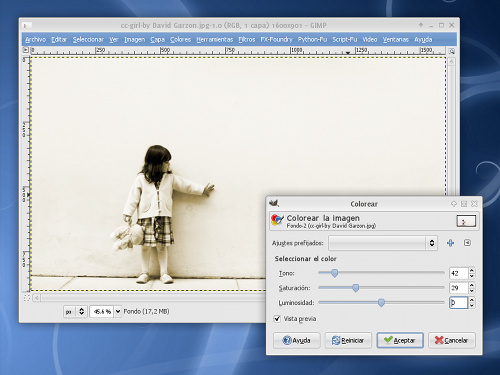
Task: Open the FX-Foundry menu
Action: [276, 39]
